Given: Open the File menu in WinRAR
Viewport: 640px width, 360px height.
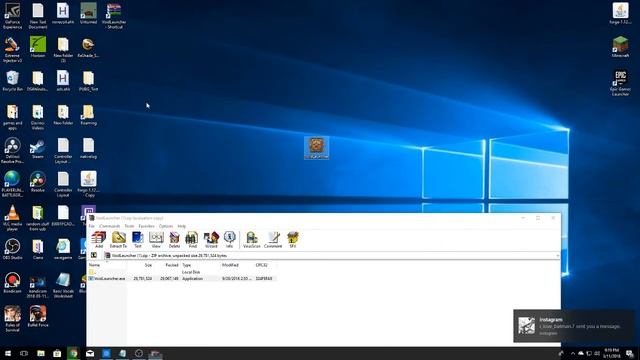Looking at the screenshot, I should click(x=91, y=226).
